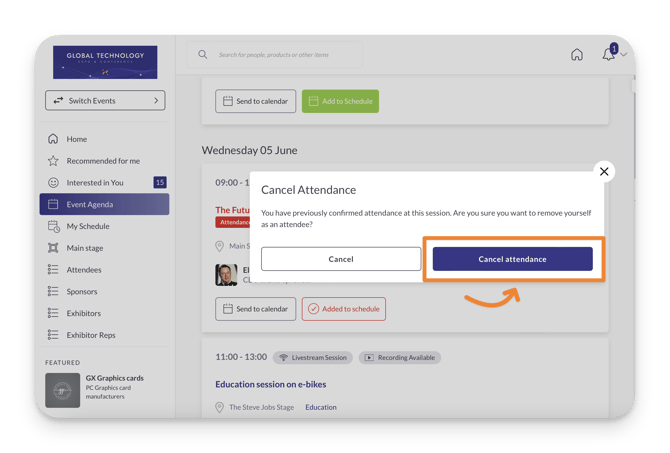Open Home in the sidebar

pos(77,139)
